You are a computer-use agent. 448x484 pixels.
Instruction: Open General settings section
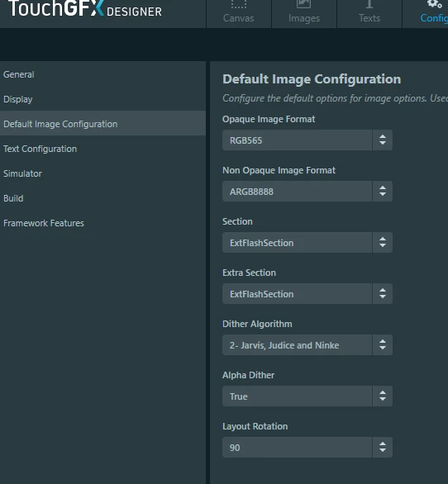102,74
